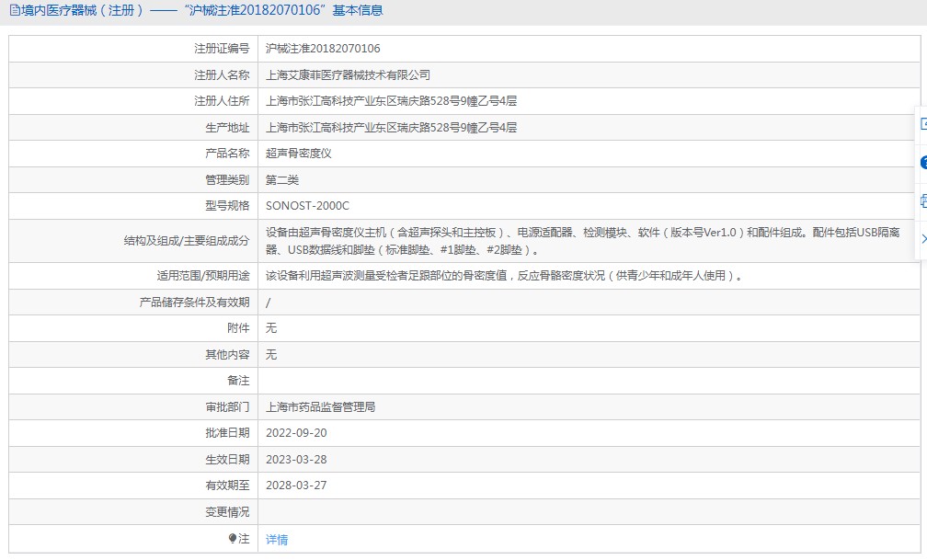Click the 型号规格 label
The width and height of the screenshot is (927, 560).
pyautogui.click(x=227, y=206)
